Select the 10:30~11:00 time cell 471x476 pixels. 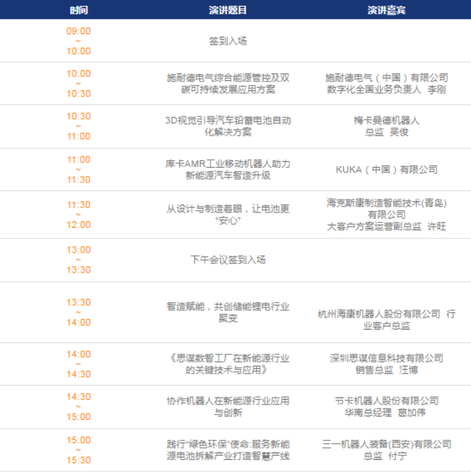click(79, 126)
